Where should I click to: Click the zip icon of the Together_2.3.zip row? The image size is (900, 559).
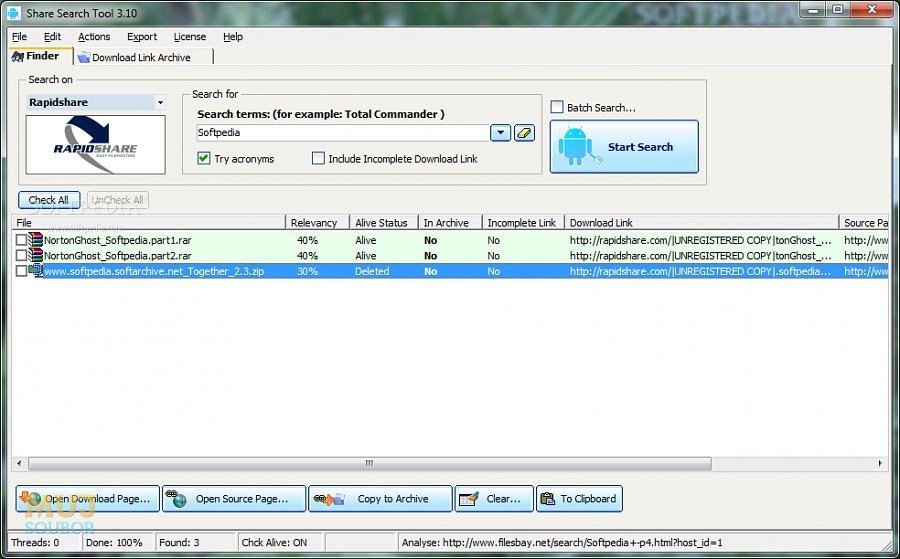click(x=36, y=271)
